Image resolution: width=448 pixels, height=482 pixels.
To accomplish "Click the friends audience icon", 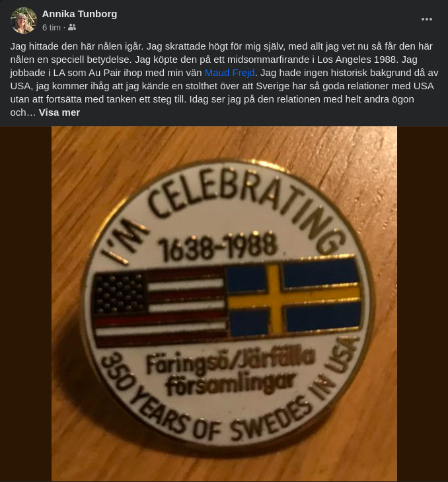I will pyautogui.click(x=72, y=28).
